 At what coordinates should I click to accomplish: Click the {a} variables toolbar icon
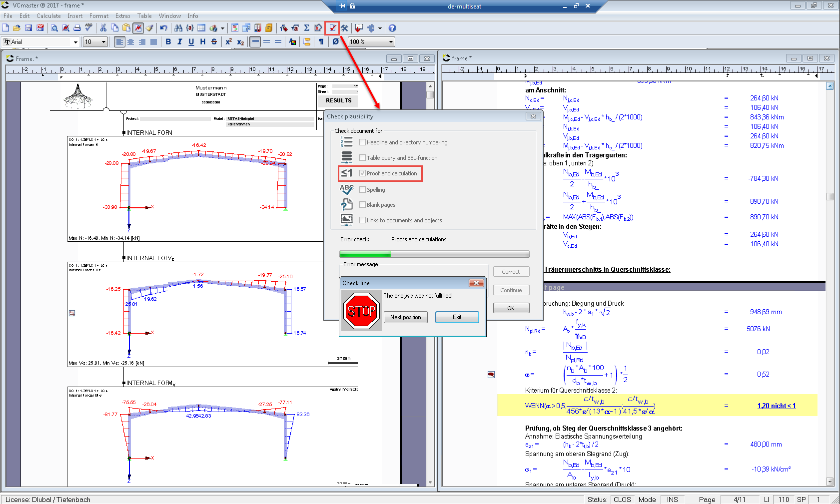(190, 28)
